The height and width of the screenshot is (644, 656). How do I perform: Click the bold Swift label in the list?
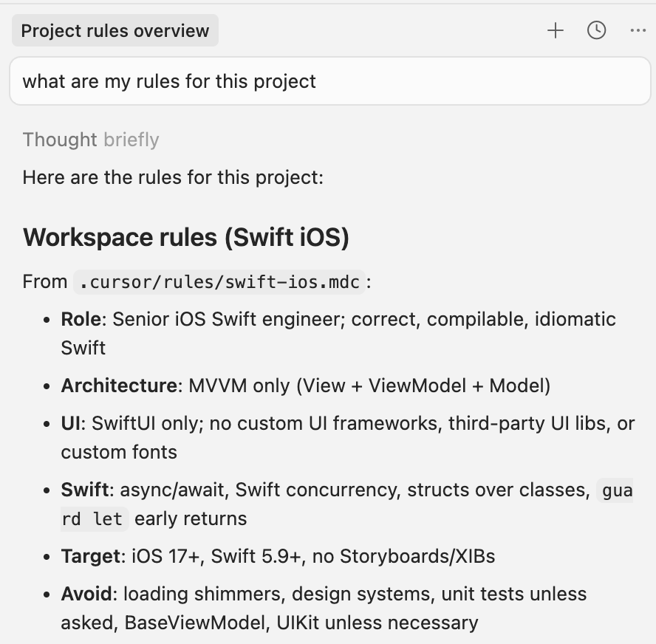click(x=85, y=490)
